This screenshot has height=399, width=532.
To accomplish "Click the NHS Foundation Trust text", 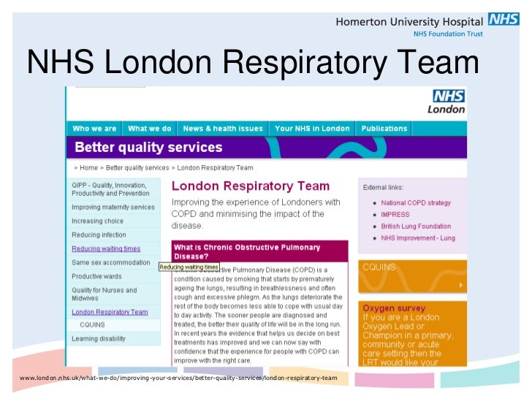I will point(448,34).
